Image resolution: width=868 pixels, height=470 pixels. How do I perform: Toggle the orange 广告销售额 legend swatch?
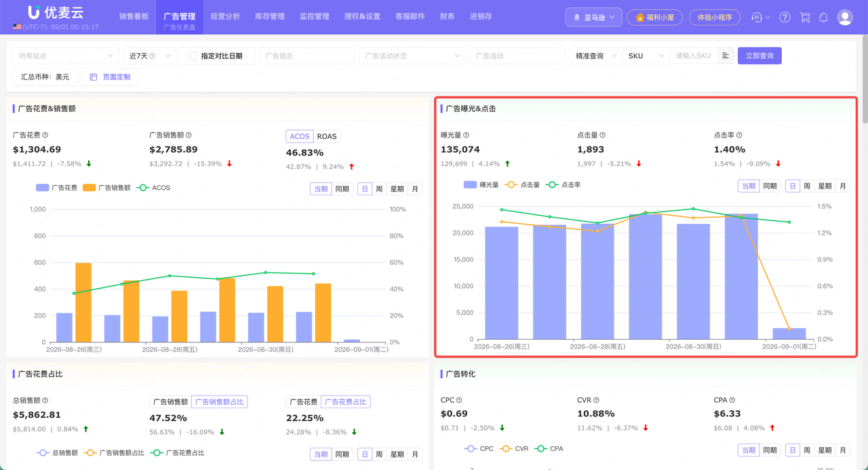[90, 188]
